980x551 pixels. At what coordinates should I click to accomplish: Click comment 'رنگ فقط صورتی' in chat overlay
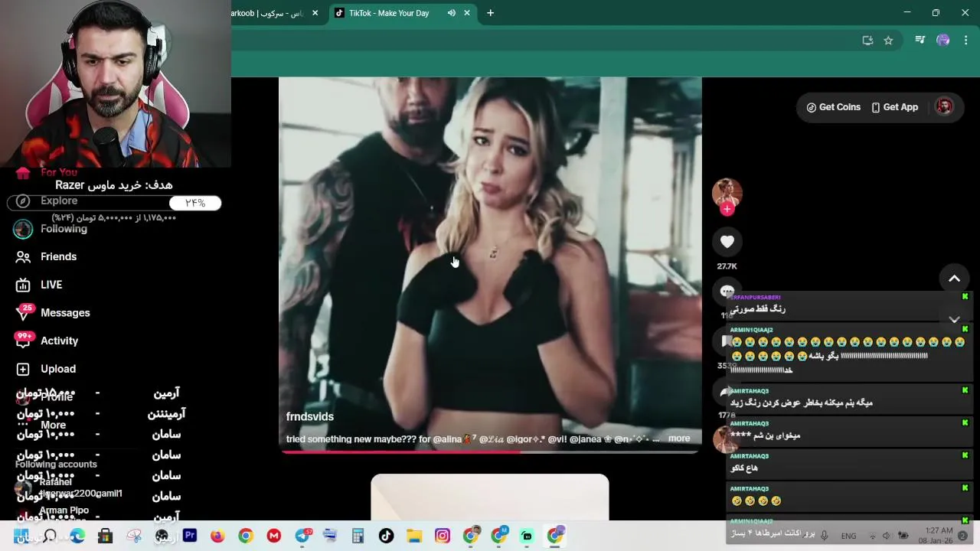(757, 309)
